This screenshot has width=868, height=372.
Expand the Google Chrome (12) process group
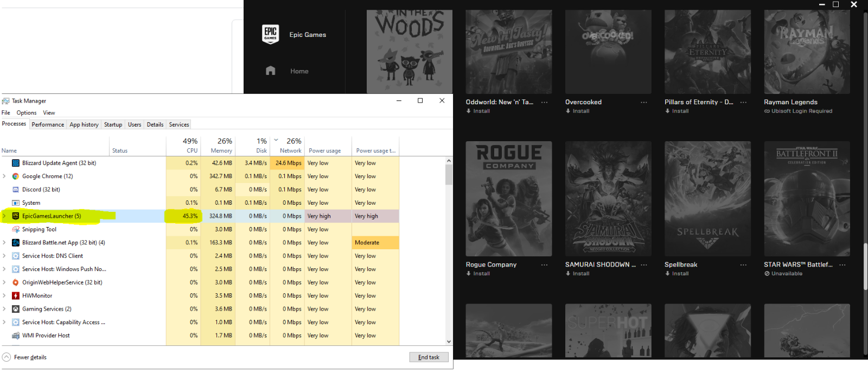tap(4, 176)
